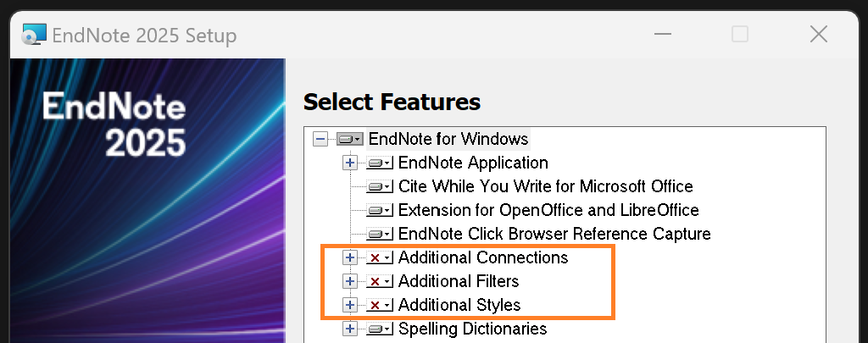Select Cite While You Write for Microsoft Office
The width and height of the screenshot is (868, 343).
[x=545, y=186]
